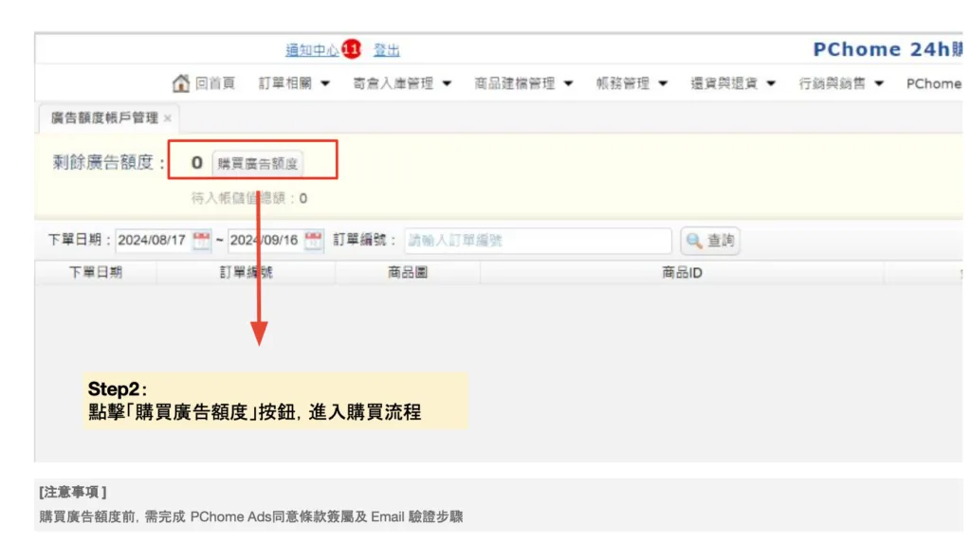Click the 登出 logout link

pyautogui.click(x=386, y=50)
